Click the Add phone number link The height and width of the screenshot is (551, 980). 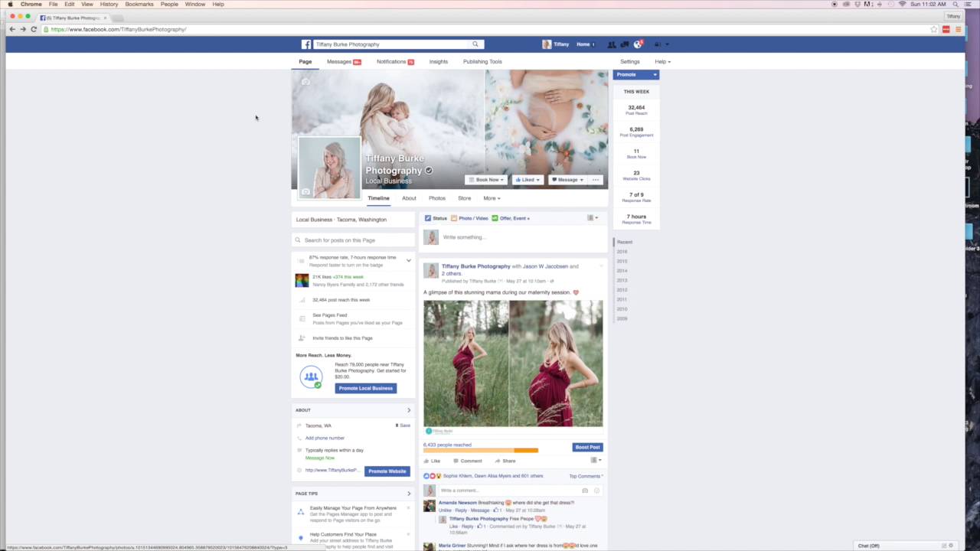coord(325,438)
